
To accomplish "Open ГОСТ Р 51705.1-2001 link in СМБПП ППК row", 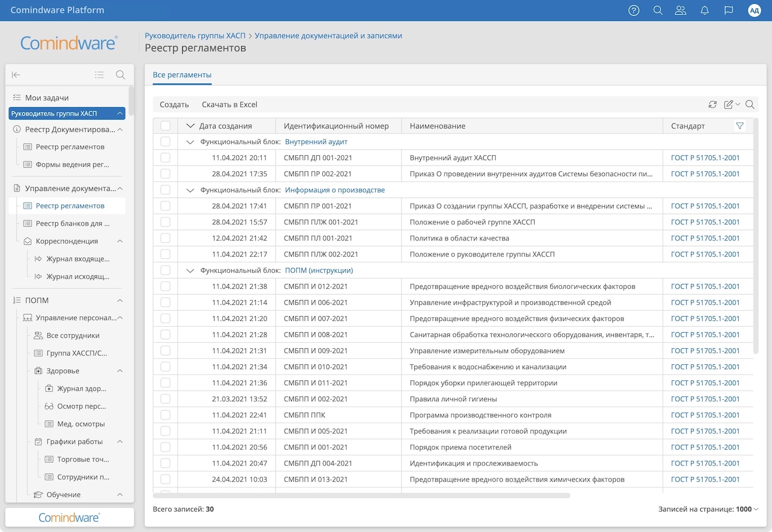I will 705,415.
